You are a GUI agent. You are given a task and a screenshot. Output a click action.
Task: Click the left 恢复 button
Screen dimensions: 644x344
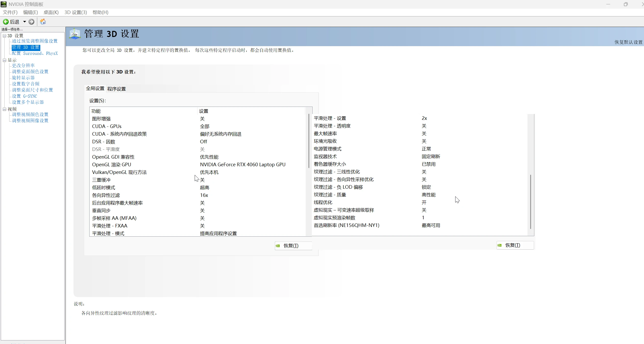[x=293, y=246]
